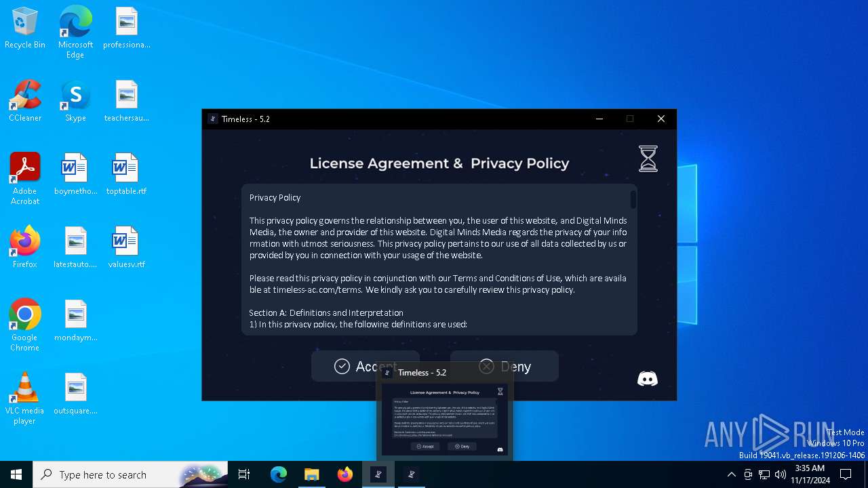Launch Firefox from the taskbar
This screenshot has height=488, width=868.
point(345,474)
